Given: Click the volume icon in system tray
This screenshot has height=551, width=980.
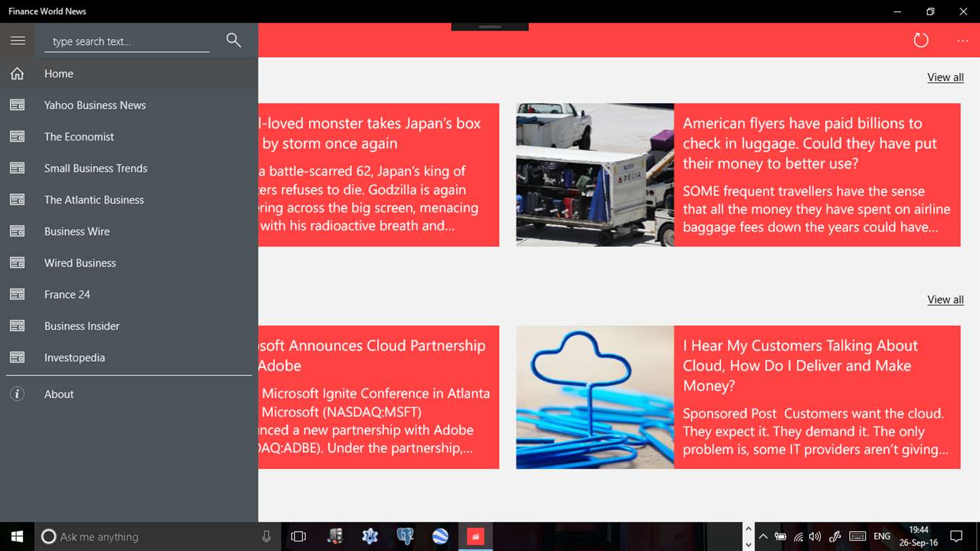Looking at the screenshot, I should 815,537.
